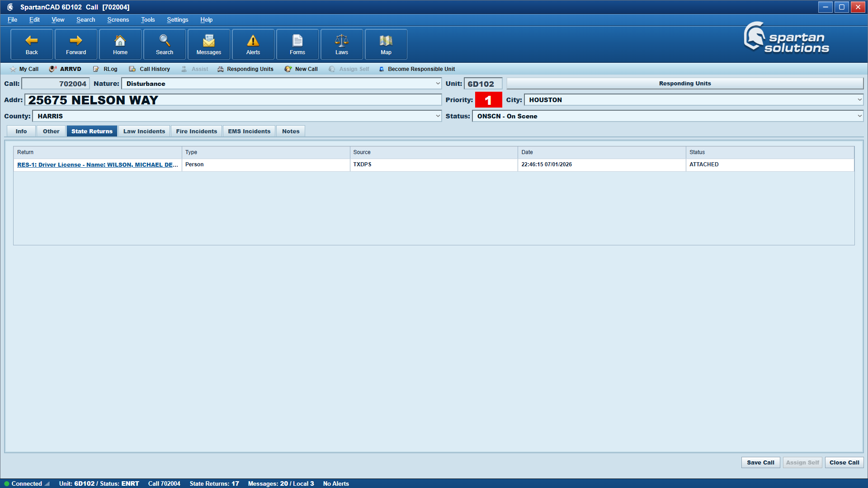The width and height of the screenshot is (868, 488).
Task: Click Messages: 20 / Local 3 in status bar
Action: click(281, 483)
